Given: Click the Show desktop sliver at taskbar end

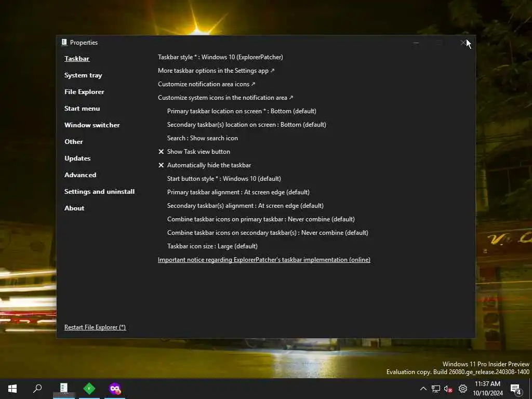Looking at the screenshot, I should tap(530, 389).
